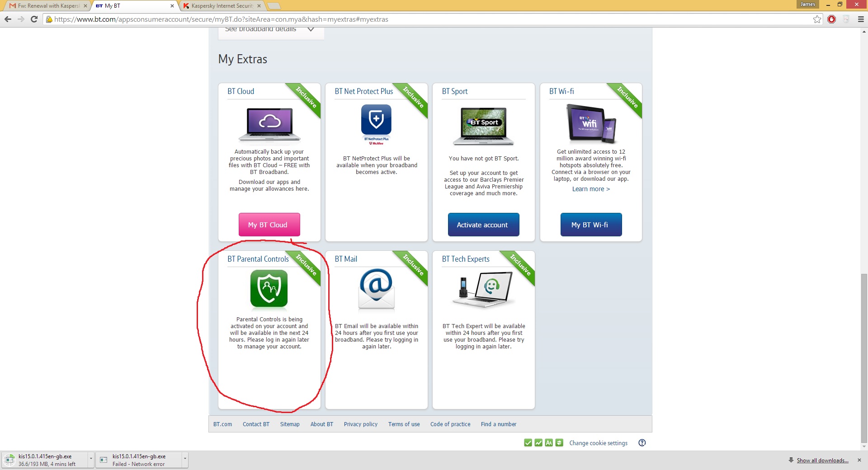Open the 'Privacy policy' link
The height and width of the screenshot is (470, 868).
click(361, 424)
